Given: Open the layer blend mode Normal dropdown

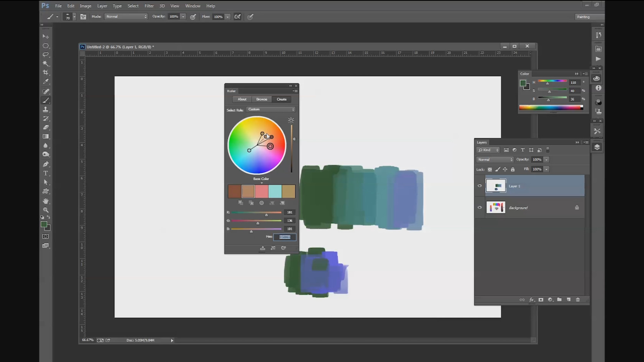Looking at the screenshot, I should coord(495,159).
